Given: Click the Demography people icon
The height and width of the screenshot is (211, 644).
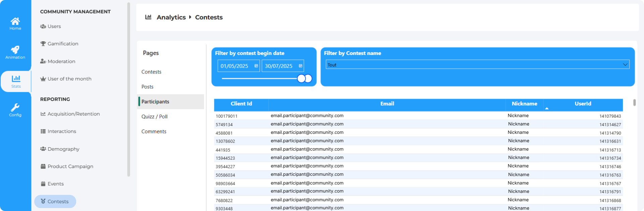Looking at the screenshot, I should (x=43, y=149).
